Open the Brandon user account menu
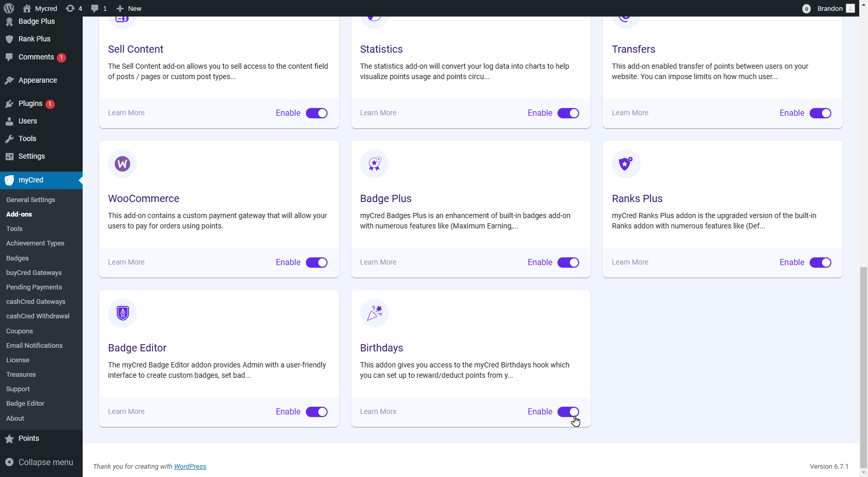 (835, 8)
